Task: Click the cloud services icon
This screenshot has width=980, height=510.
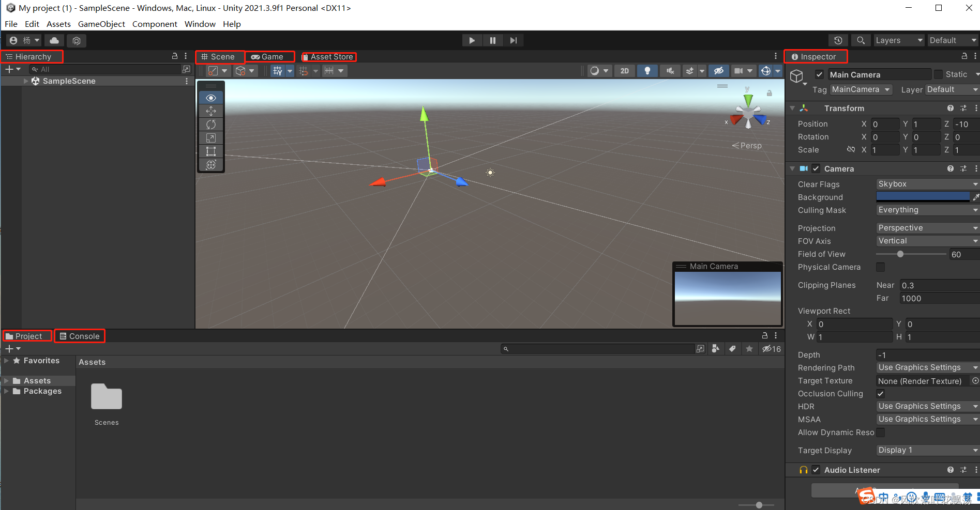Action: point(54,40)
